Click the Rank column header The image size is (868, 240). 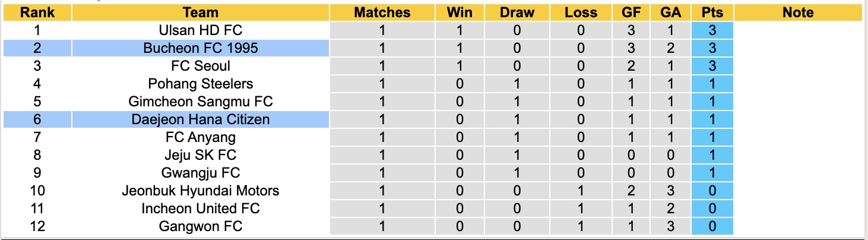point(37,12)
